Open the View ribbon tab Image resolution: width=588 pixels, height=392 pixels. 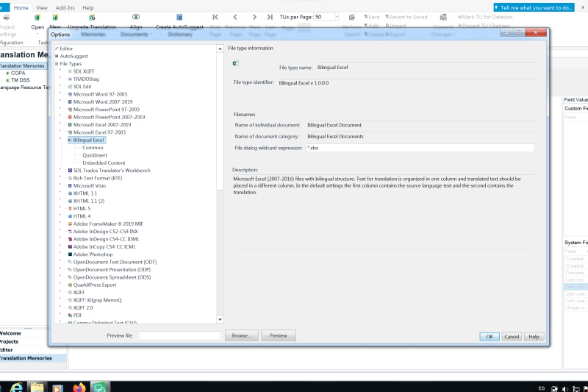[x=42, y=7]
